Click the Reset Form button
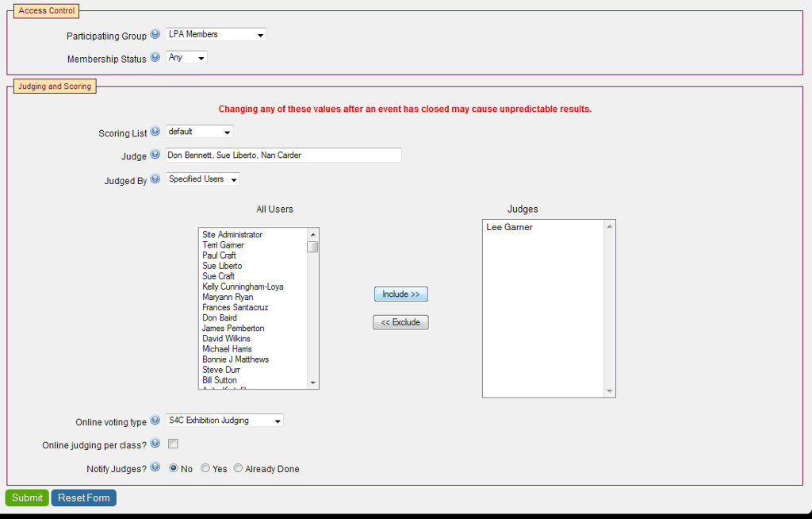The height and width of the screenshot is (519, 812). click(x=84, y=498)
